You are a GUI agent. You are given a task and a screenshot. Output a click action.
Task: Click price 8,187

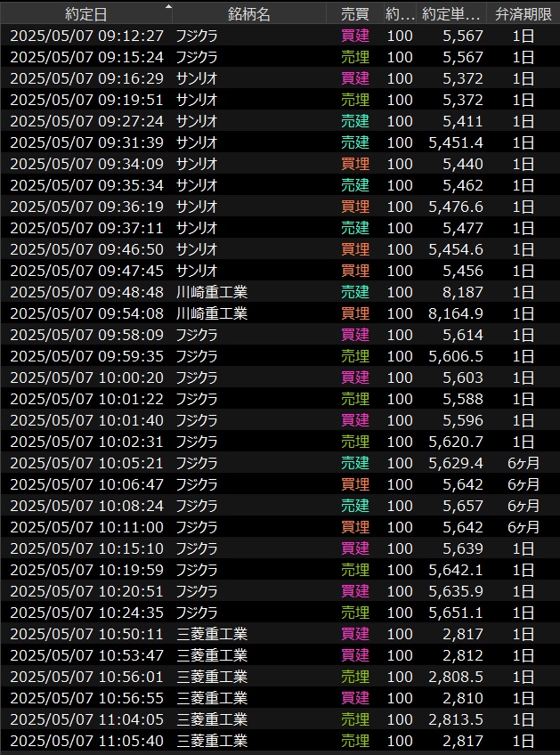point(463,292)
